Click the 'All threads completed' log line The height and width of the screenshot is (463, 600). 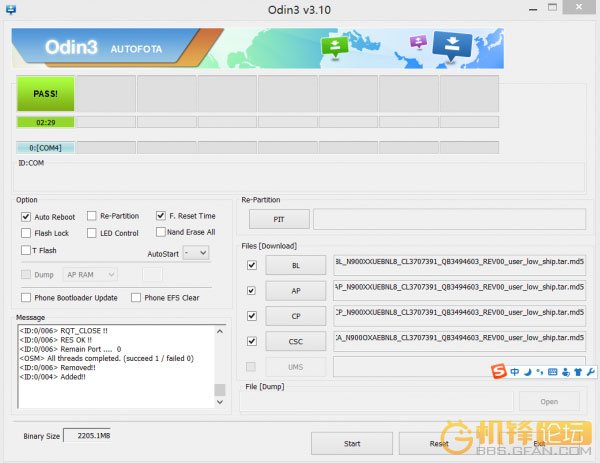106,359
